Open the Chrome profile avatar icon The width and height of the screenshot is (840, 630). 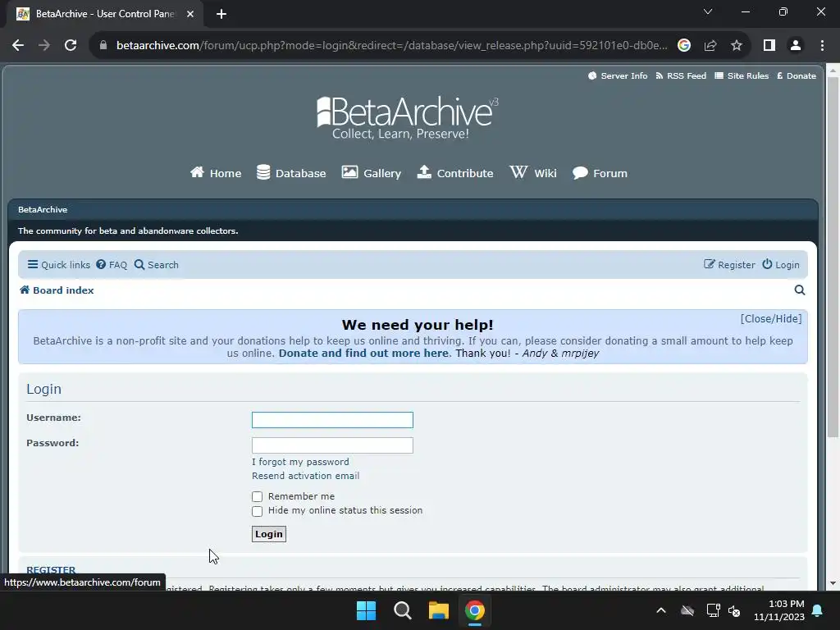pos(796,46)
